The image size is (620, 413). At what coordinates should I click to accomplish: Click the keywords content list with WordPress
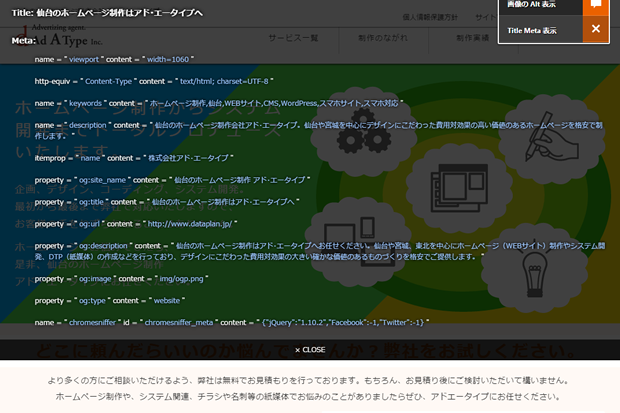tap(274, 103)
